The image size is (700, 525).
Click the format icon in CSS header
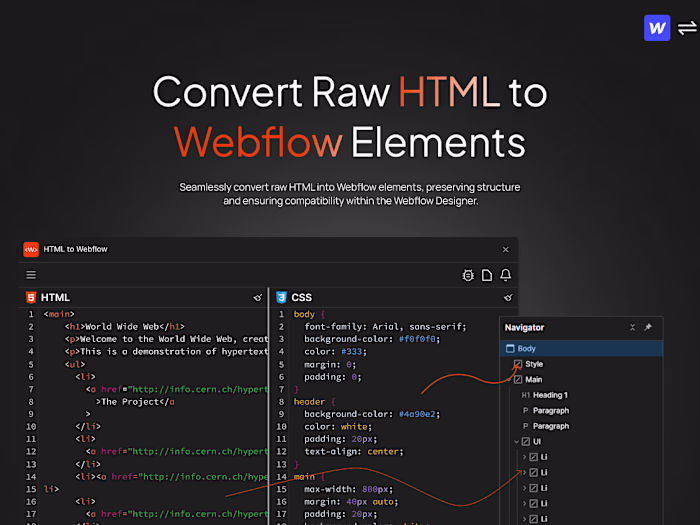508,297
